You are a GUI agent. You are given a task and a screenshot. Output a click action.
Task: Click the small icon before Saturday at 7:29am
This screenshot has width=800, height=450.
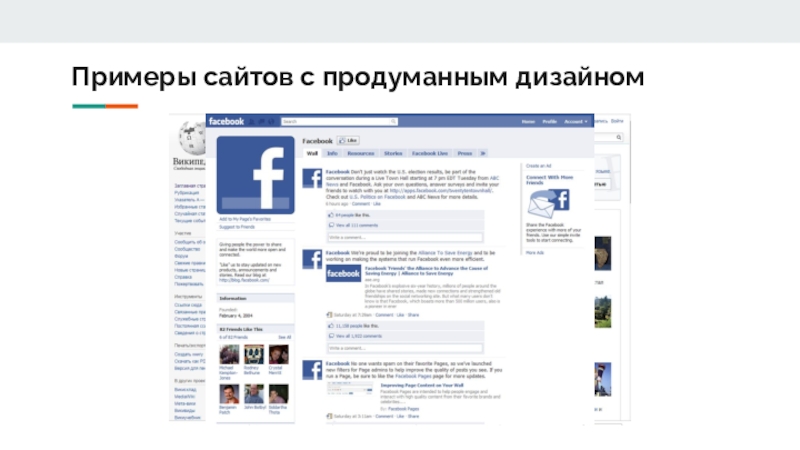[x=330, y=315]
